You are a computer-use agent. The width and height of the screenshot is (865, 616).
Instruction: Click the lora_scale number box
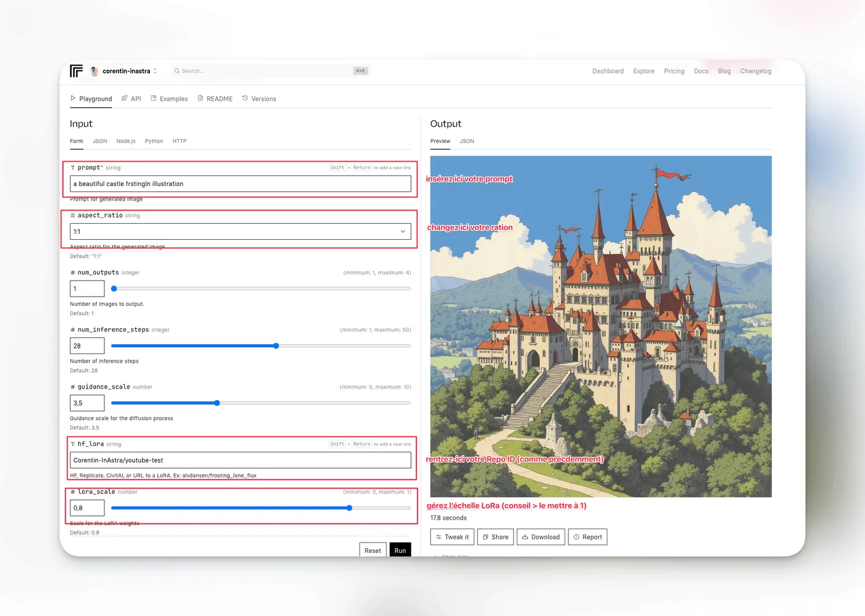pos(87,508)
